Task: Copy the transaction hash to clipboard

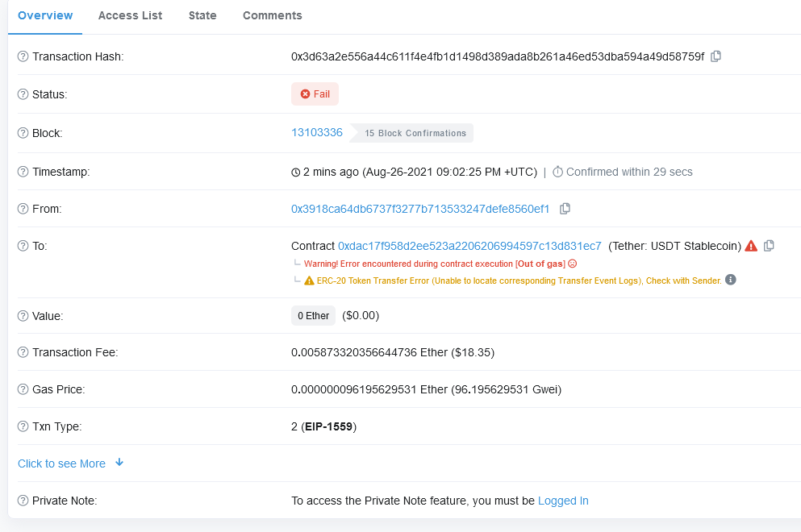Action: [715, 56]
